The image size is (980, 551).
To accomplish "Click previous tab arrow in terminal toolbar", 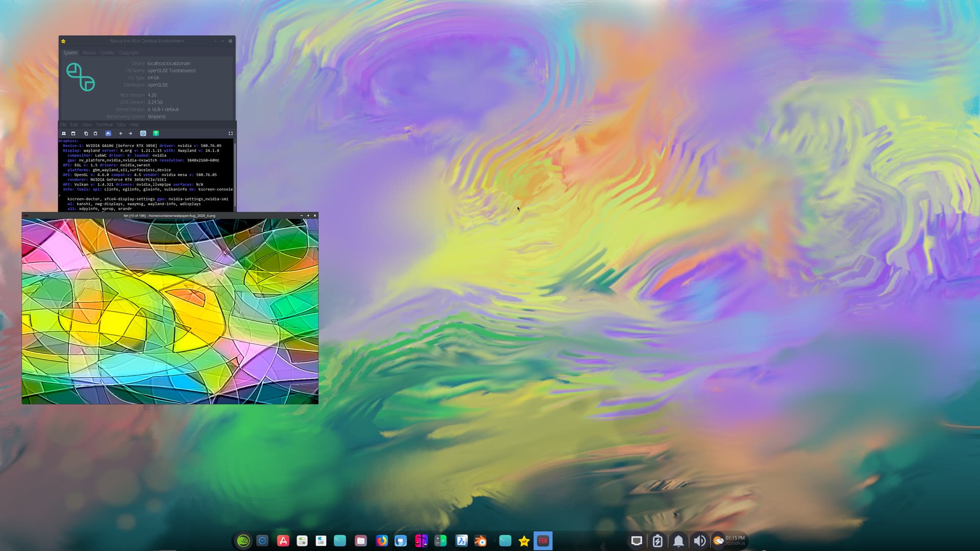I will pos(121,134).
